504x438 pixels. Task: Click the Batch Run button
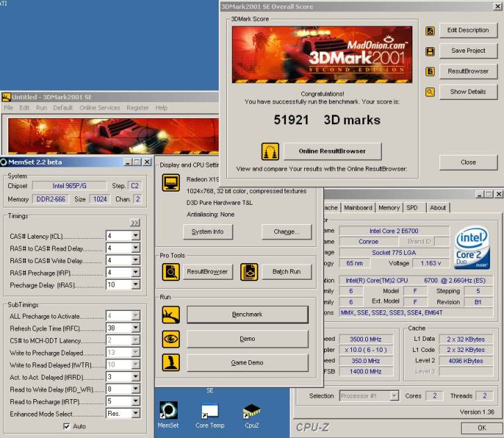point(287,272)
